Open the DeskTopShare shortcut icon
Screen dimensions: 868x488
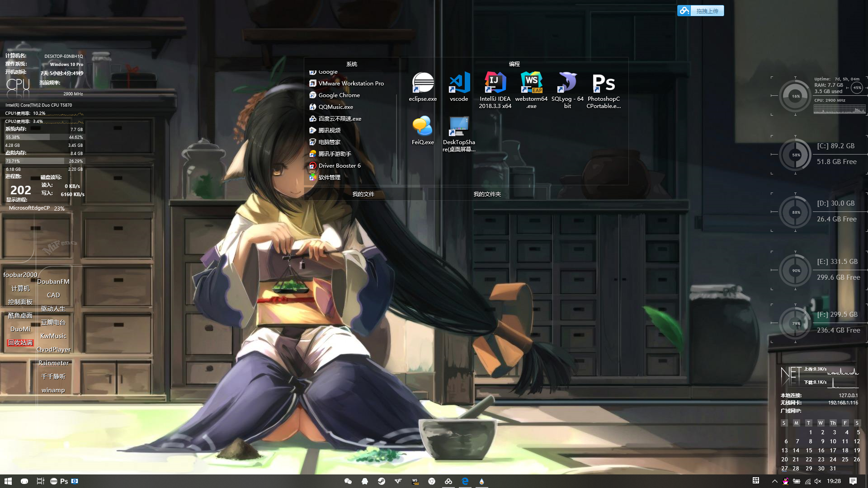tap(459, 127)
